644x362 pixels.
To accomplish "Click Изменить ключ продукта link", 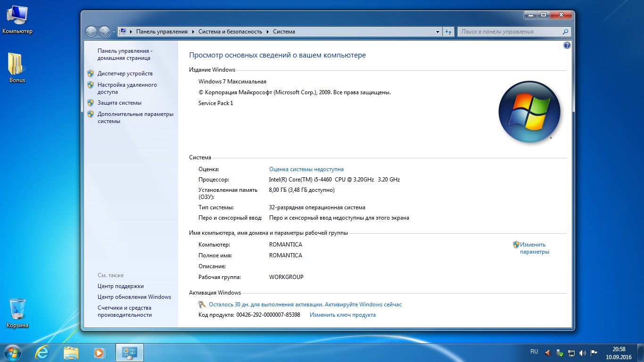I will tap(343, 315).
